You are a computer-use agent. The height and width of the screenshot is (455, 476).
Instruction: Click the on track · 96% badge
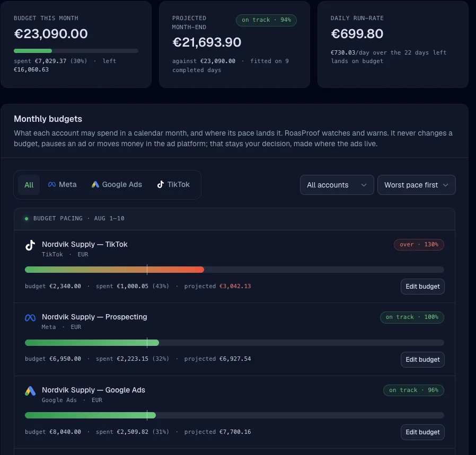[413, 390]
